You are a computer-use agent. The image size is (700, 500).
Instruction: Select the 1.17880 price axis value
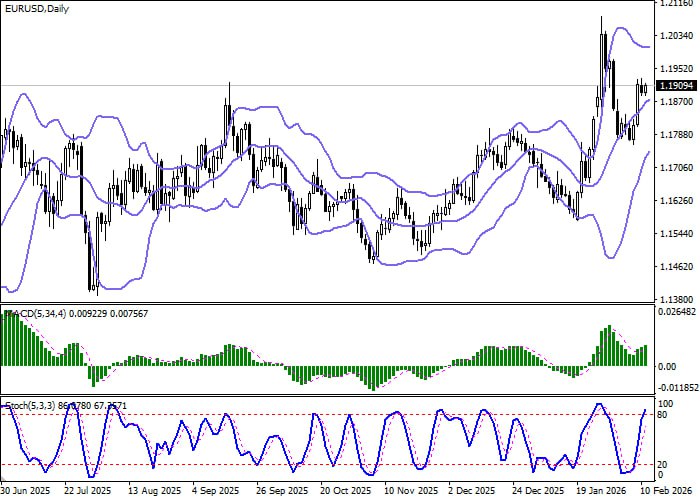pos(677,135)
